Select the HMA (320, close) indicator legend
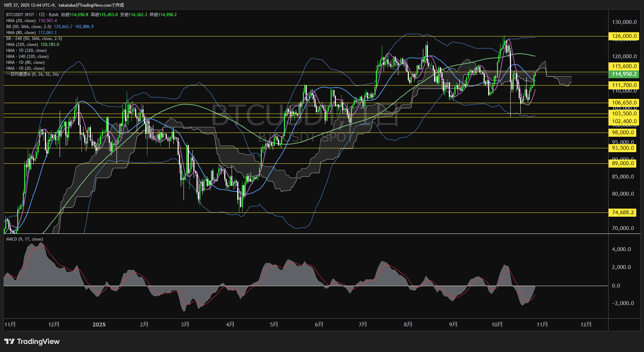Viewport: 644px width, 352px height. [22, 45]
